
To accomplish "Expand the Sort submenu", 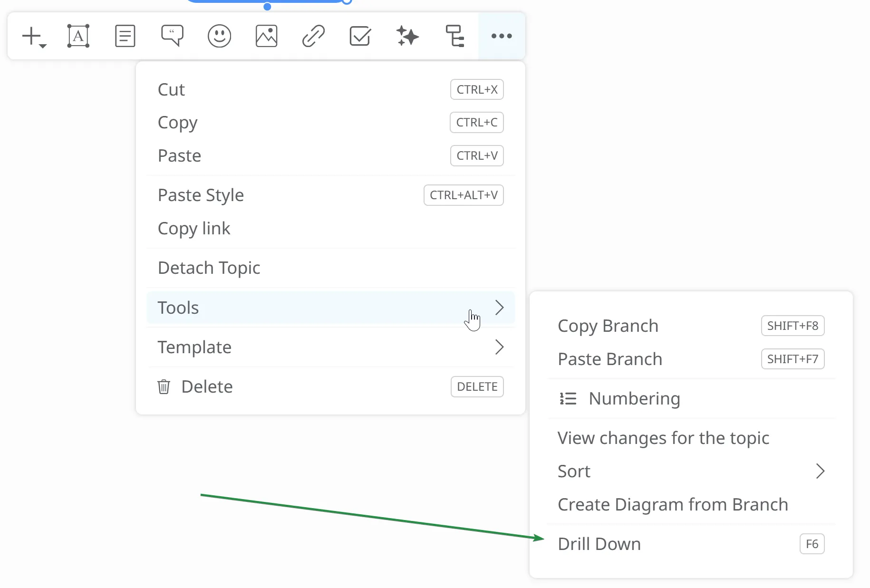I will (x=690, y=471).
